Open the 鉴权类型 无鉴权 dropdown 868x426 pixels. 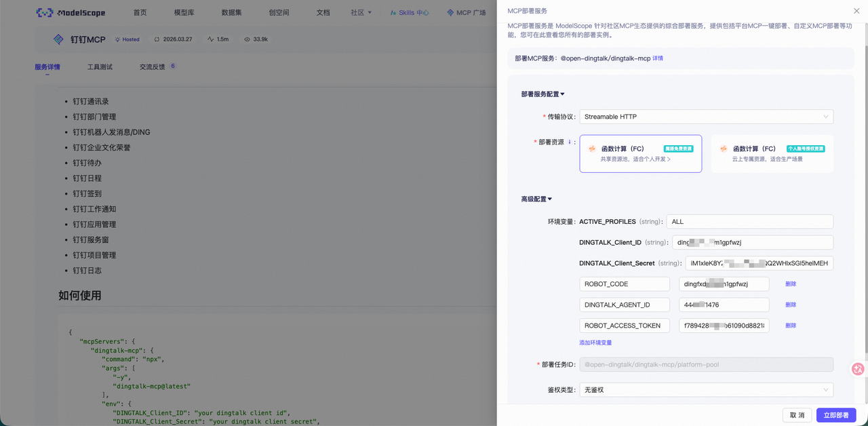706,390
